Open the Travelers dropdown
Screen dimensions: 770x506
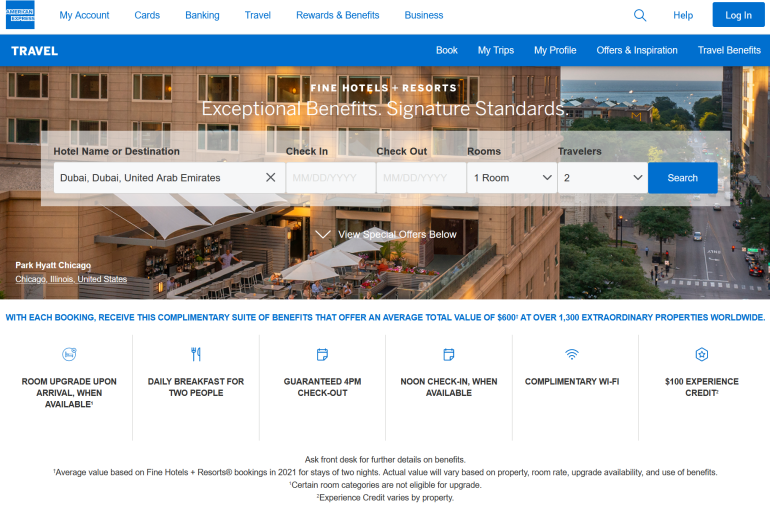[602, 178]
